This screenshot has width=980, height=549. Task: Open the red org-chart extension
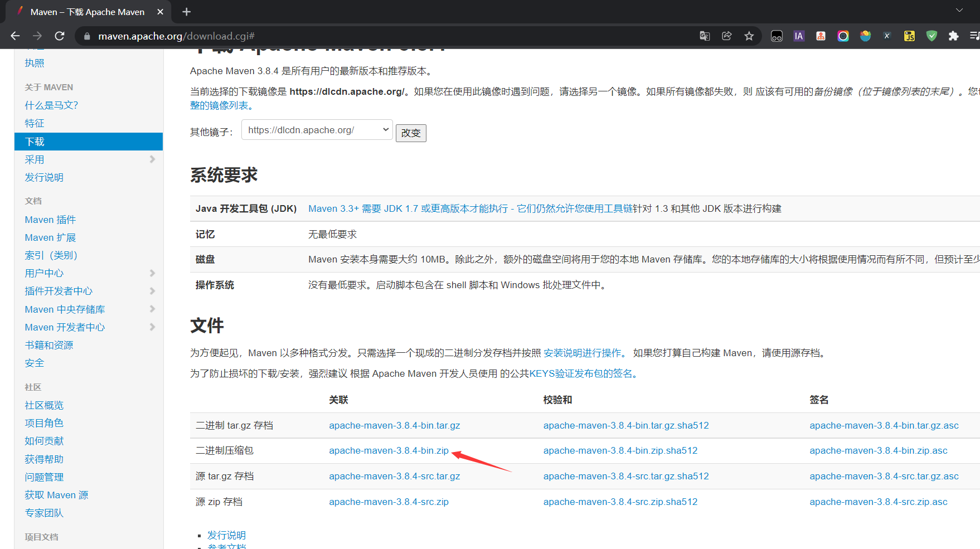[x=821, y=36]
